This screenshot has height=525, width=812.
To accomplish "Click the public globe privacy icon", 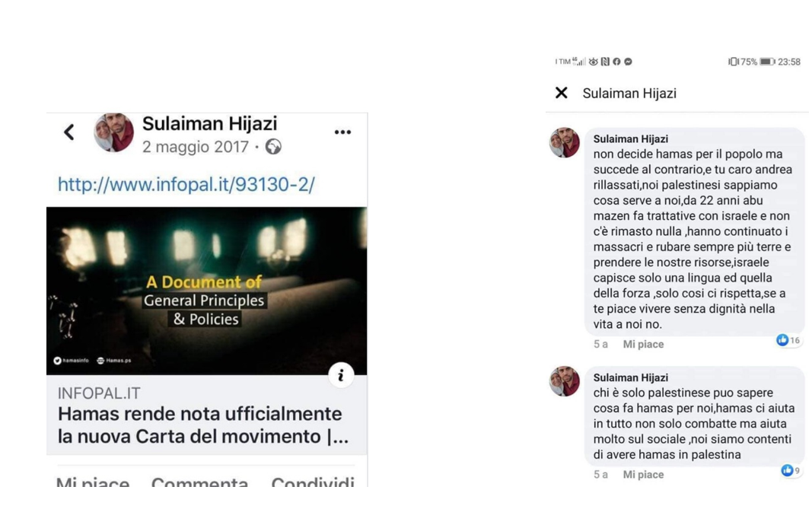I will (273, 147).
